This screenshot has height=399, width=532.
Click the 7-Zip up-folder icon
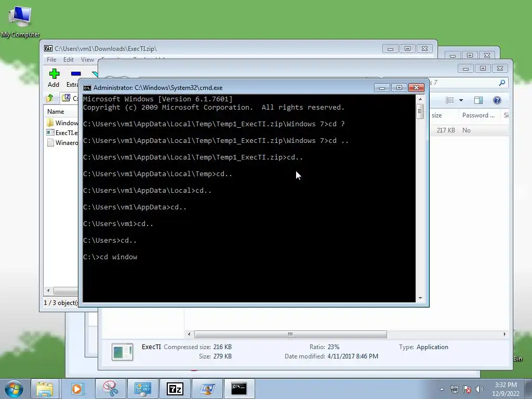pyautogui.click(x=50, y=98)
